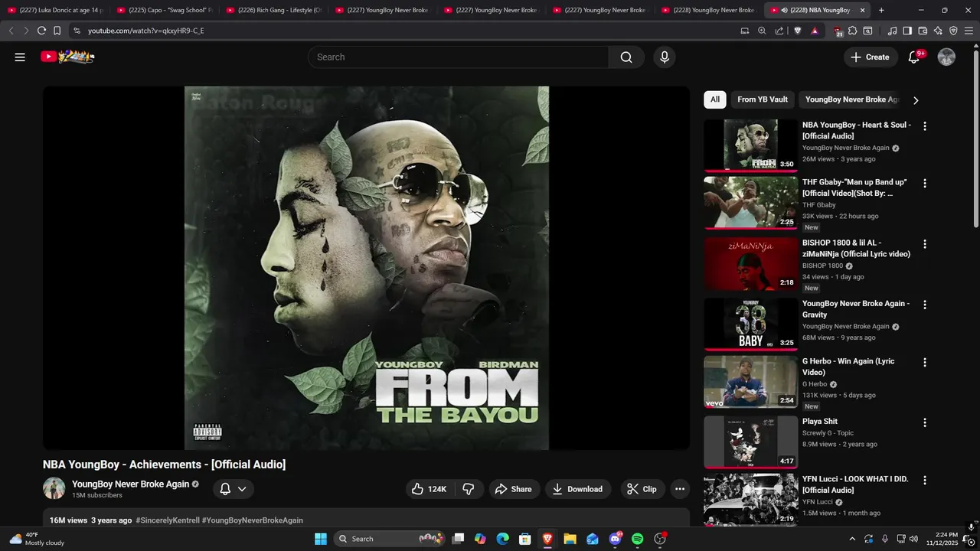Open Heart & Soul video thumbnail

point(750,145)
